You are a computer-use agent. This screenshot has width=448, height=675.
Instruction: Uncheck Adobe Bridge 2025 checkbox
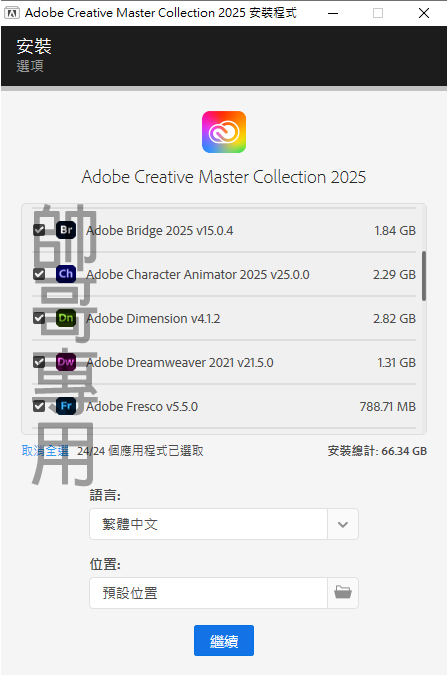click(39, 230)
